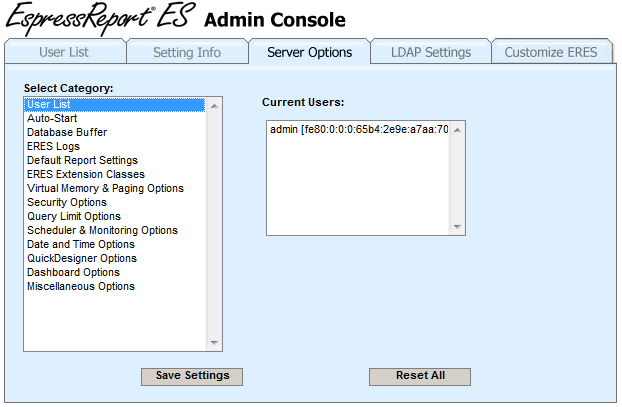Go to the LDAP Settings tab
This screenshot has height=407, width=622.
point(431,52)
